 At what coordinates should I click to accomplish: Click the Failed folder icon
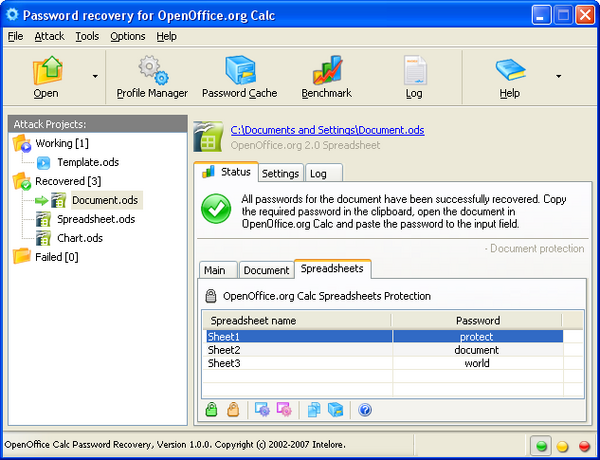coord(21,256)
